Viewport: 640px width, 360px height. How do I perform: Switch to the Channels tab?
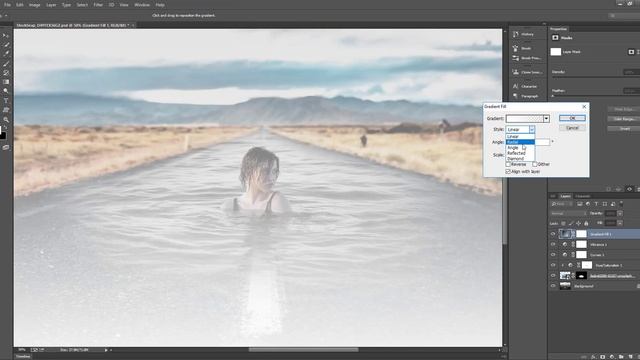point(582,196)
